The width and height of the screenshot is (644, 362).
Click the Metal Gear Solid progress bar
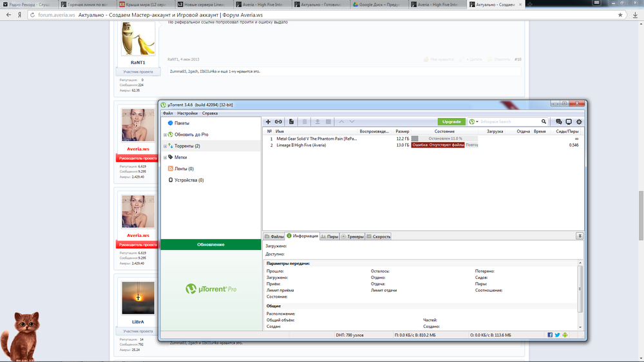pyautogui.click(x=444, y=138)
